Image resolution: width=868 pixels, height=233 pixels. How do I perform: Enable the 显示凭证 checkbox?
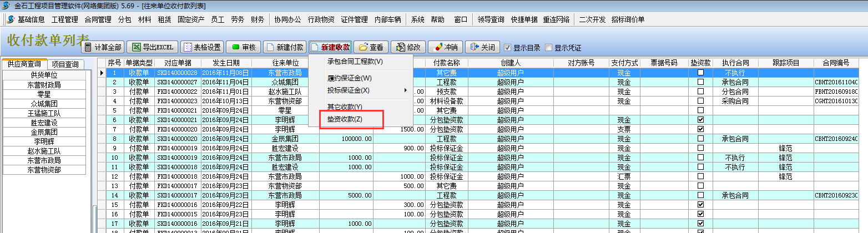(549, 48)
